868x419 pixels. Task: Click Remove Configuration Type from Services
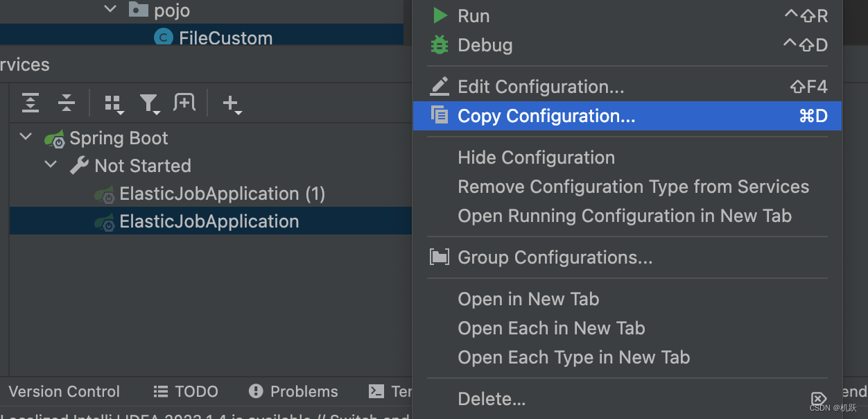[633, 187]
